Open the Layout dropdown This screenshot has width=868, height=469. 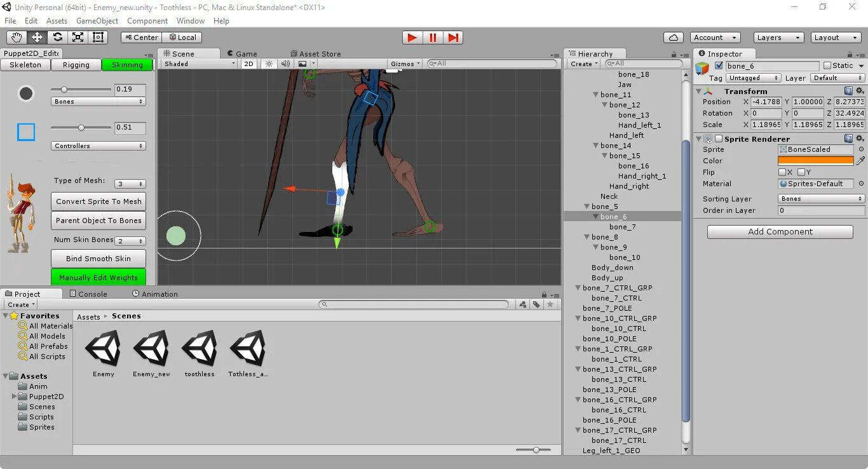coord(836,37)
